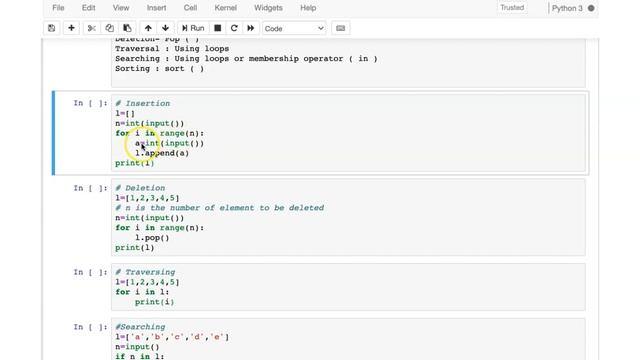Click the 'l.pop()' code line
Viewport: 640px width, 360px height.
pos(152,238)
